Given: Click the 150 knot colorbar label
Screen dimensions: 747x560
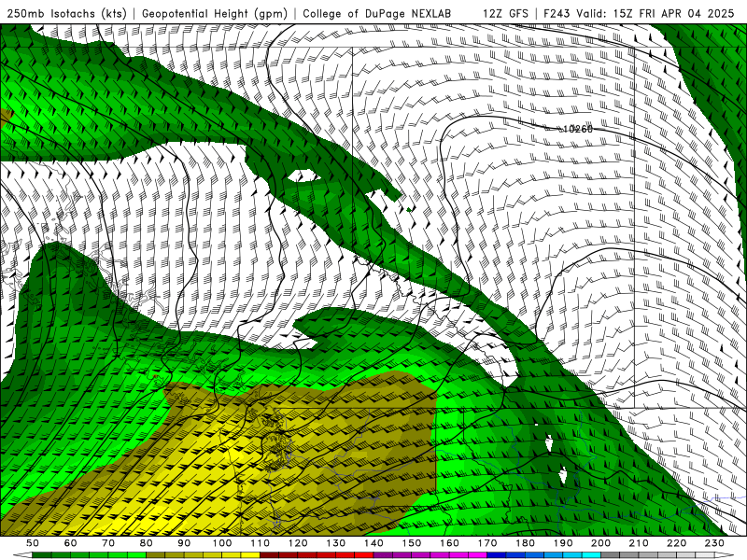Looking at the screenshot, I should tap(412, 543).
